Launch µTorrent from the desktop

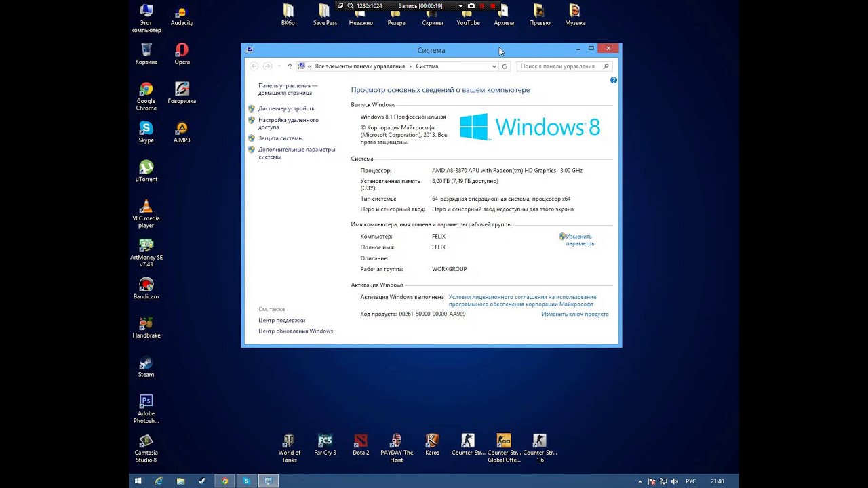click(146, 171)
